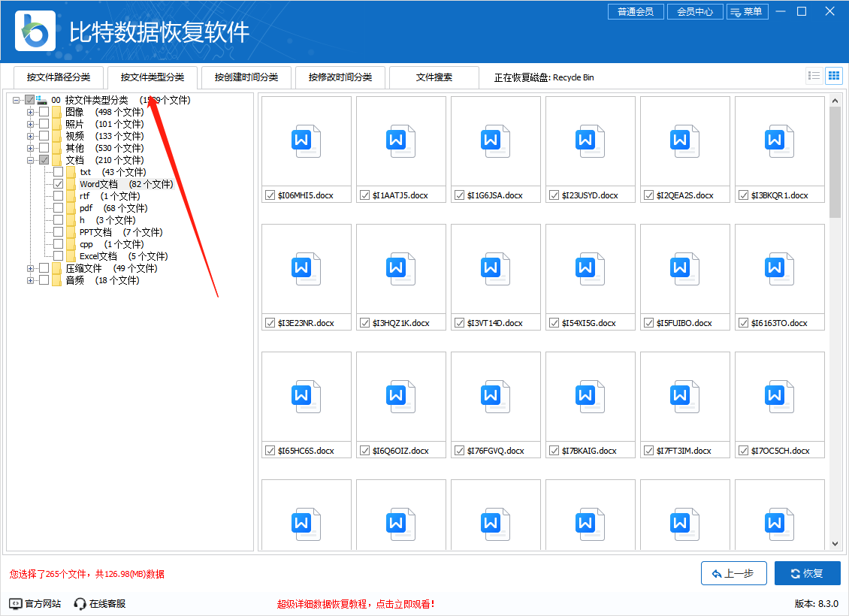849x616 pixels.
Task: Click the 图像 folder icon
Action: [x=57, y=112]
